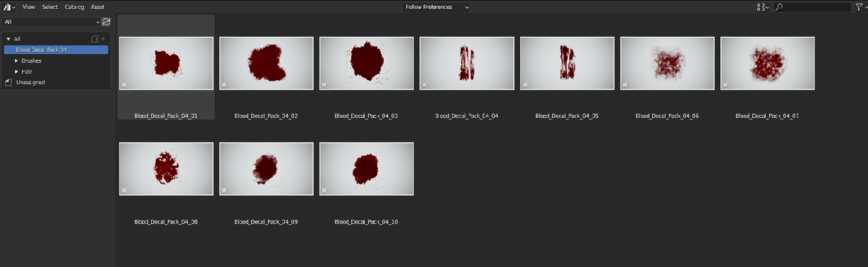Image resolution: width=868 pixels, height=267 pixels.
Task: Expand the Hair catalog
Action: tap(17, 71)
